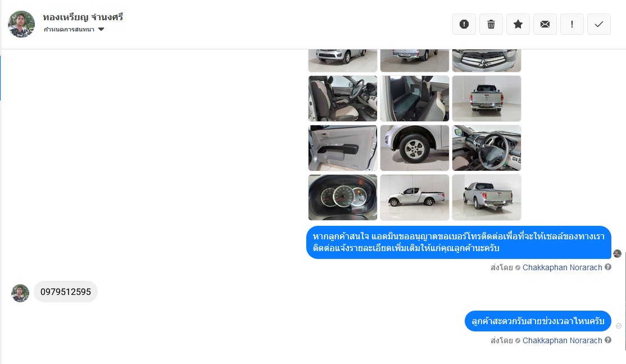
Task: Flag the conversation with the exclamation mark button
Action: click(x=571, y=24)
